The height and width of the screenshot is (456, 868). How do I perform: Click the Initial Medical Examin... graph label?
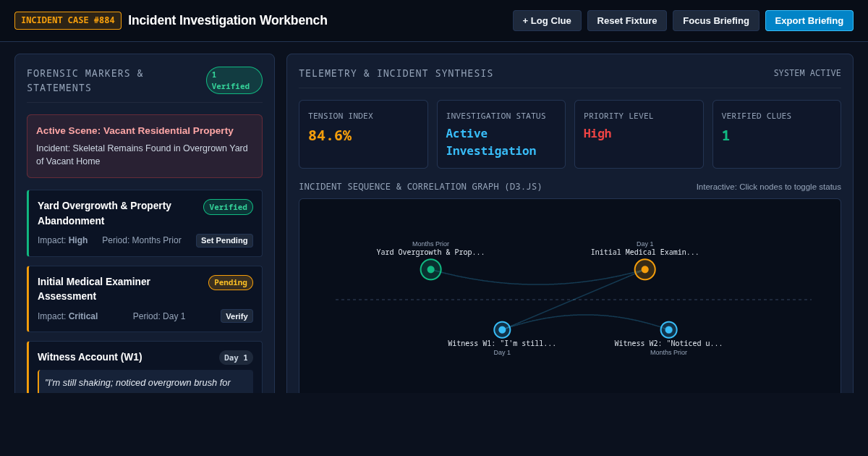click(x=645, y=252)
